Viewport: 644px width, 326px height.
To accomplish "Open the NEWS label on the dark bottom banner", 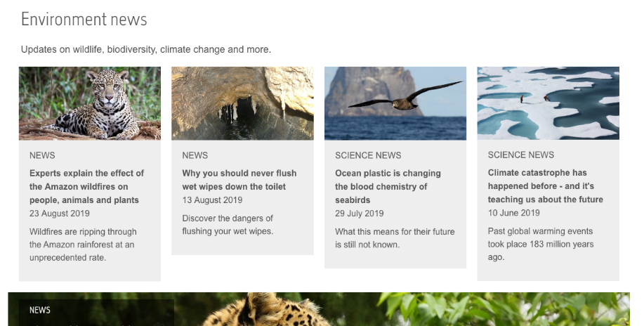I will point(40,310).
